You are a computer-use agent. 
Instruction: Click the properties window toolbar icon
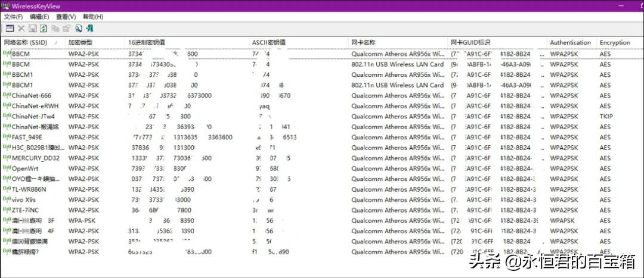(x=10, y=29)
